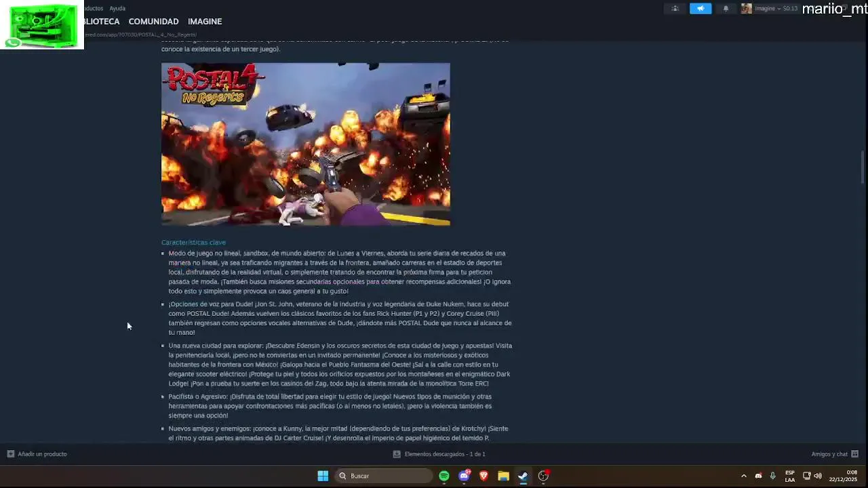
Task: Open Discord from the taskbar
Action: point(465,476)
